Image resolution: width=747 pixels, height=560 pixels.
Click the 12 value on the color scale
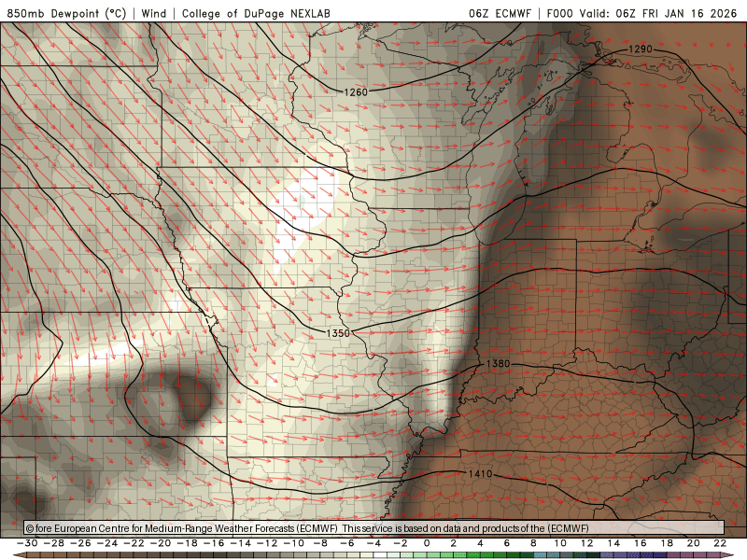[x=587, y=543]
